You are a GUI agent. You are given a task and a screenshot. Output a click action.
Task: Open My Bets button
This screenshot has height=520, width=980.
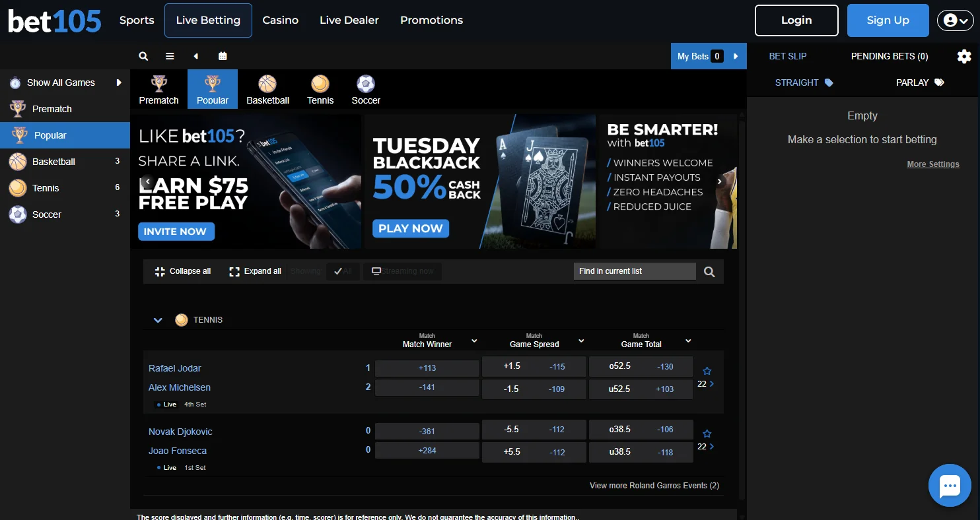point(709,56)
